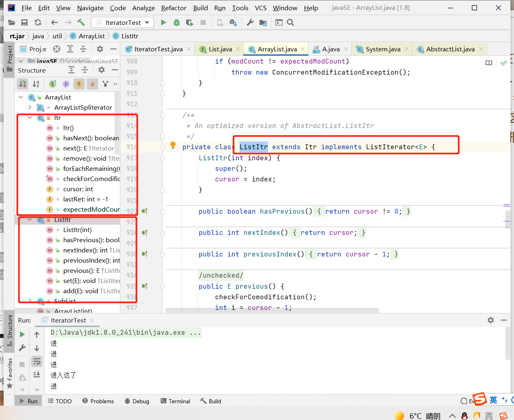Toggle soft-wrap in Run console
The height and width of the screenshot is (420, 514).
pyautogui.click(x=37, y=361)
